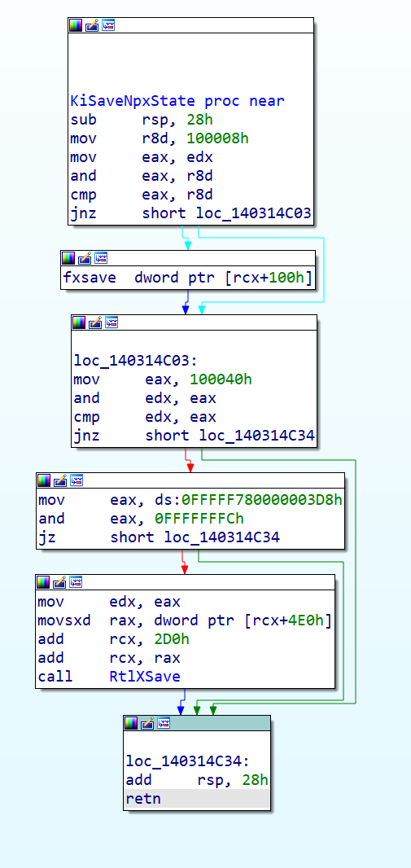This screenshot has height=868, width=411.
Task: Click group icon on loc_140314C03 node
Action: click(x=111, y=322)
